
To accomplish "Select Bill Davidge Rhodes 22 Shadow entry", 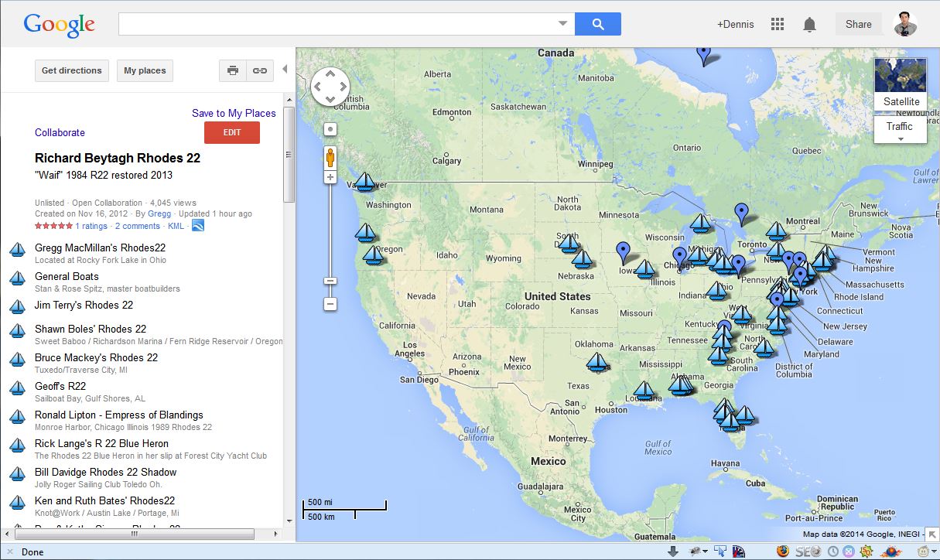I will (x=105, y=472).
